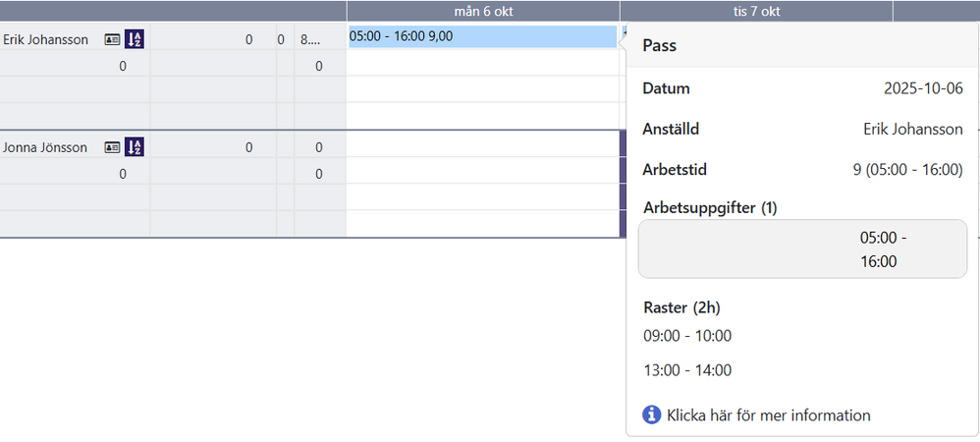
Task: Open Jonna Jönsson's employee card icon
Action: pos(112,147)
